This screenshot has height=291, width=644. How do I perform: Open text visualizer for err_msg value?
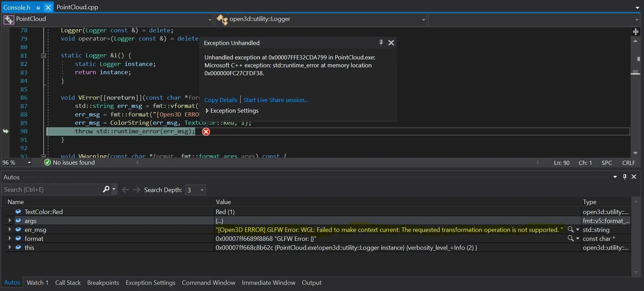tap(570, 229)
